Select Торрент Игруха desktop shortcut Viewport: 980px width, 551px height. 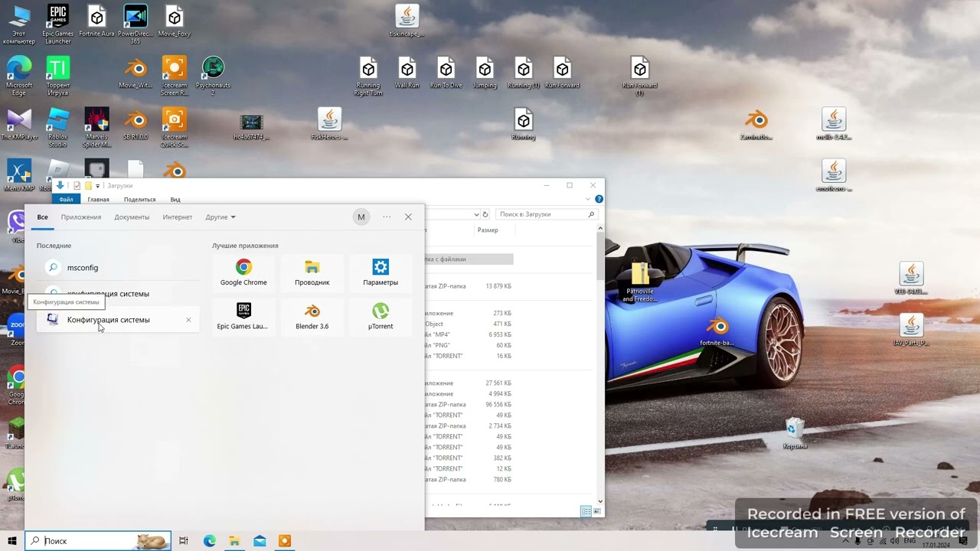pyautogui.click(x=57, y=76)
